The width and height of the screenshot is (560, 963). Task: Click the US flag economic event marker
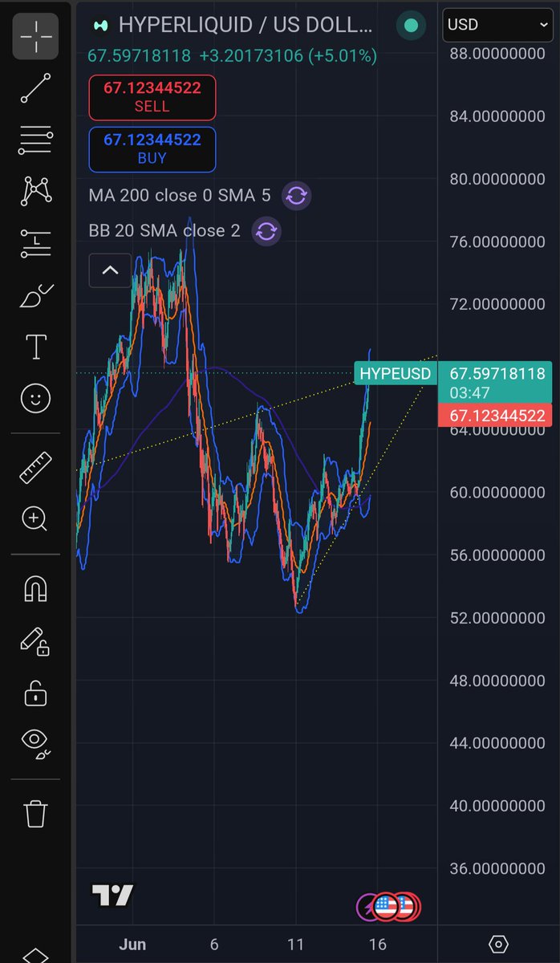[387, 908]
